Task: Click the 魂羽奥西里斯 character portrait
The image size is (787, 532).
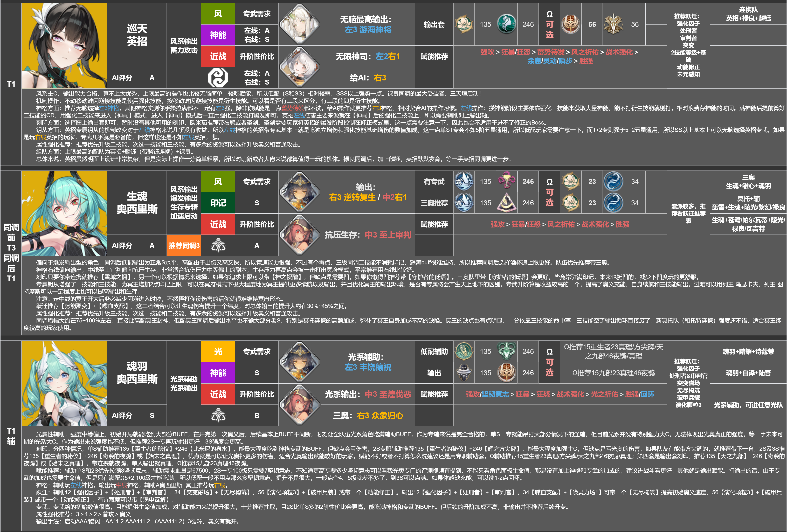Action: [64, 383]
